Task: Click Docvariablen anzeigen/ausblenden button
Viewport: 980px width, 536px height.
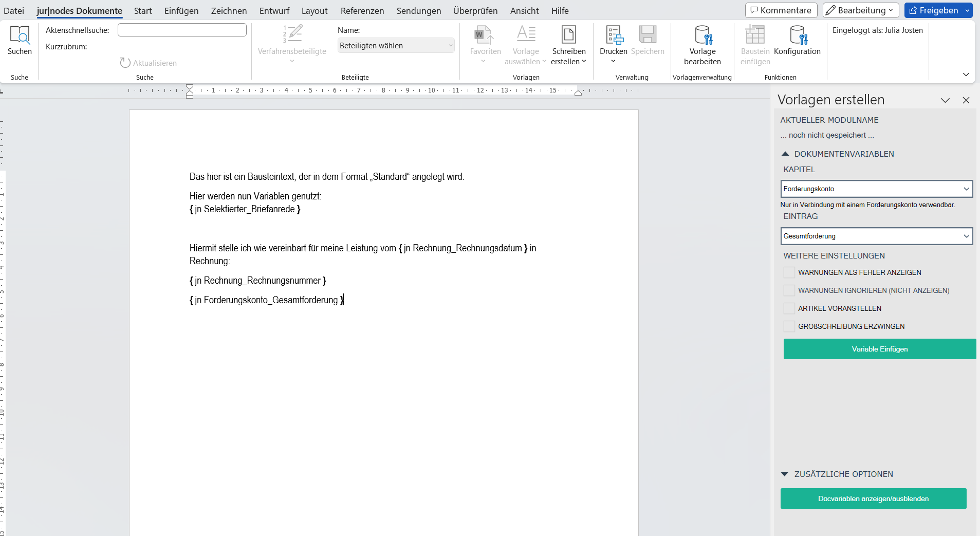Action: point(873,498)
